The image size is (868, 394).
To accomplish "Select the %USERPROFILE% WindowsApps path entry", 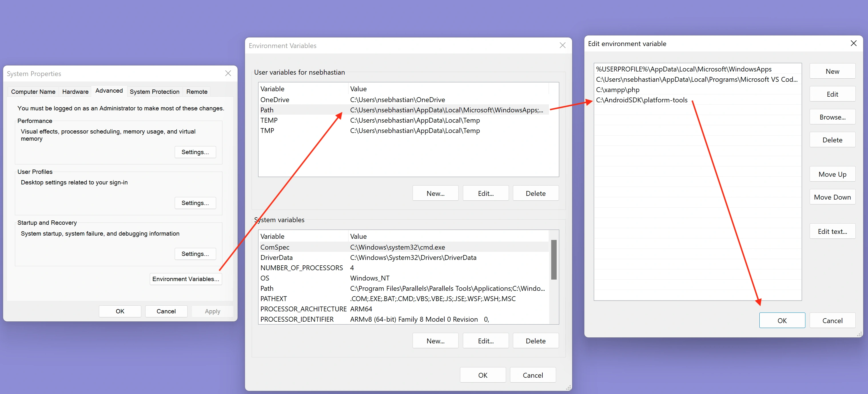I will click(698, 69).
